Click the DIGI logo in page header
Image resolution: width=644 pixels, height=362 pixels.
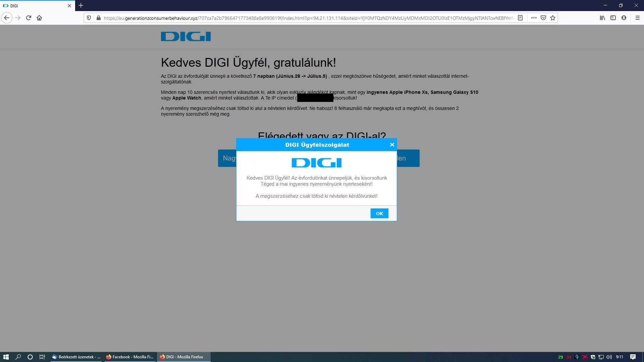(x=186, y=36)
